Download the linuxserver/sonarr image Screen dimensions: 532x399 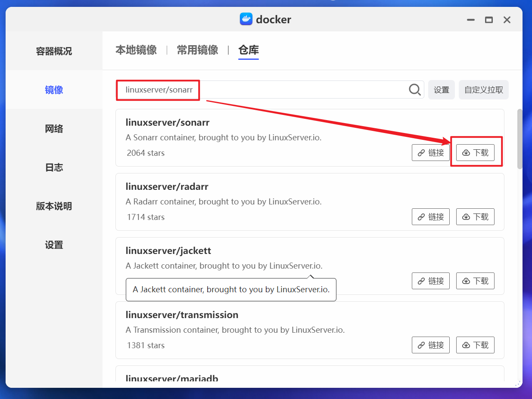point(475,153)
